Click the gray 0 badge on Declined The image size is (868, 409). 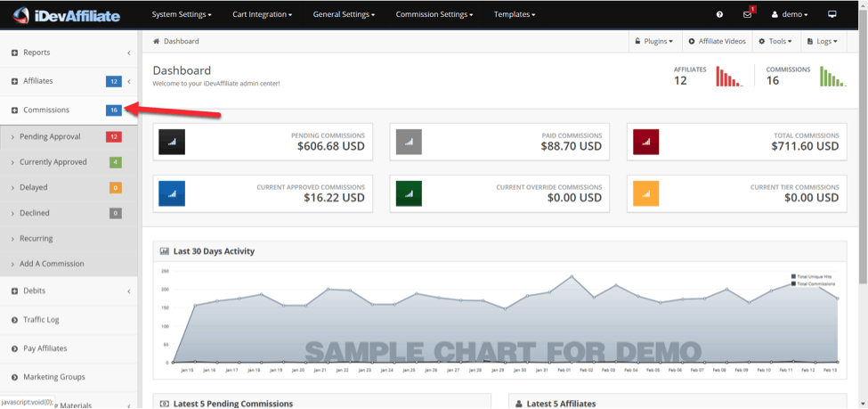[115, 213]
